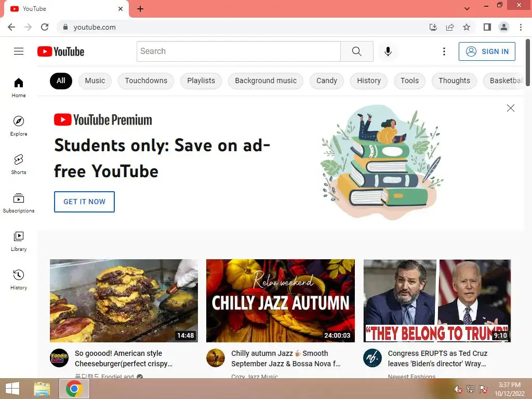The height and width of the screenshot is (399, 532).
Task: Open 'So gooood! American style Cheeseburger' title
Action: pyautogui.click(x=124, y=358)
